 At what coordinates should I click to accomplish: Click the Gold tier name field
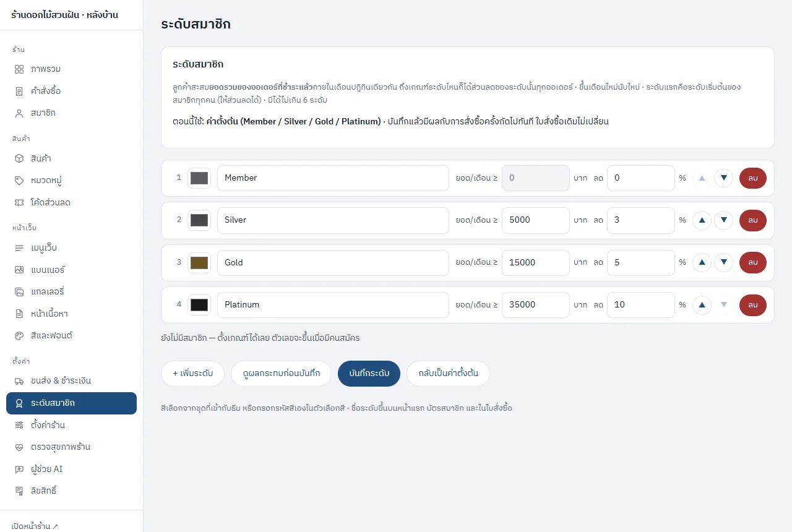(333, 262)
